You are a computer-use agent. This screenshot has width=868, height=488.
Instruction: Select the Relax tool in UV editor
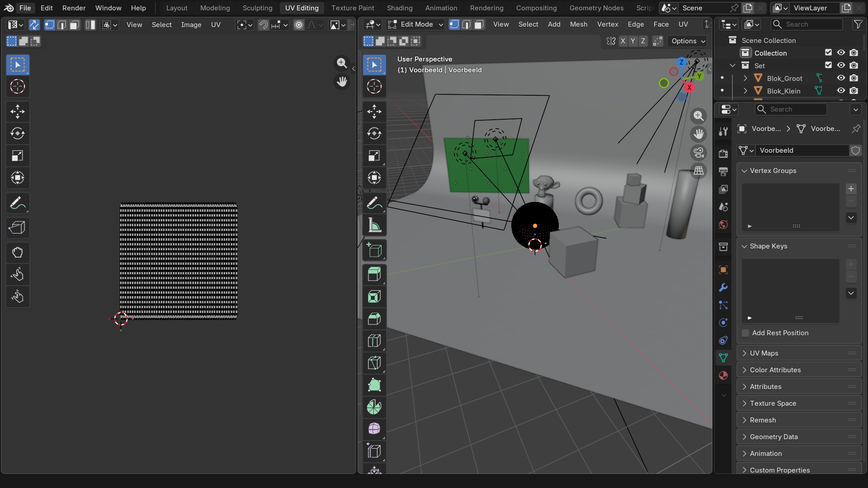click(x=18, y=274)
